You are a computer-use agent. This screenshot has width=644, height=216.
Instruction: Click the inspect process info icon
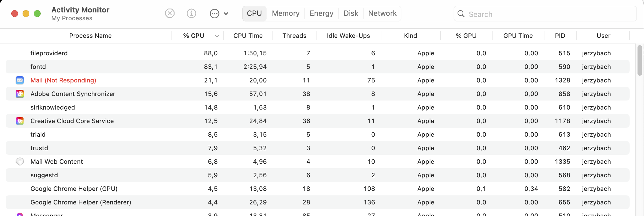[x=191, y=13]
